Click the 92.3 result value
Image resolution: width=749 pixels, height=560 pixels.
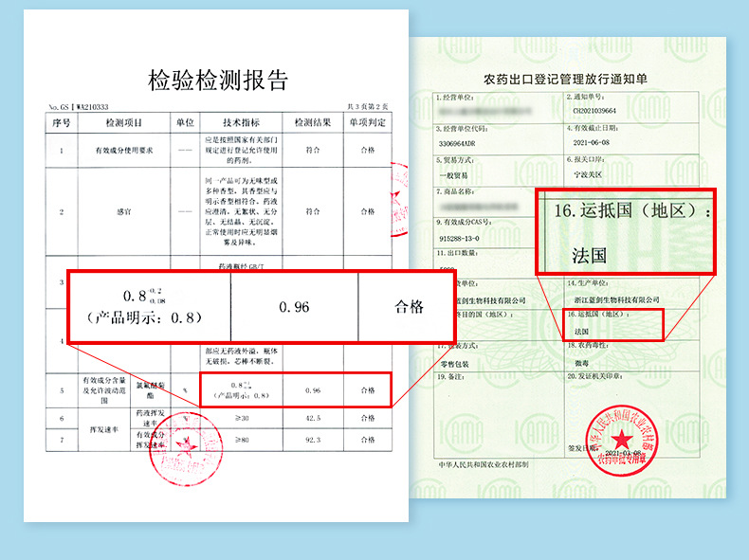[313, 440]
